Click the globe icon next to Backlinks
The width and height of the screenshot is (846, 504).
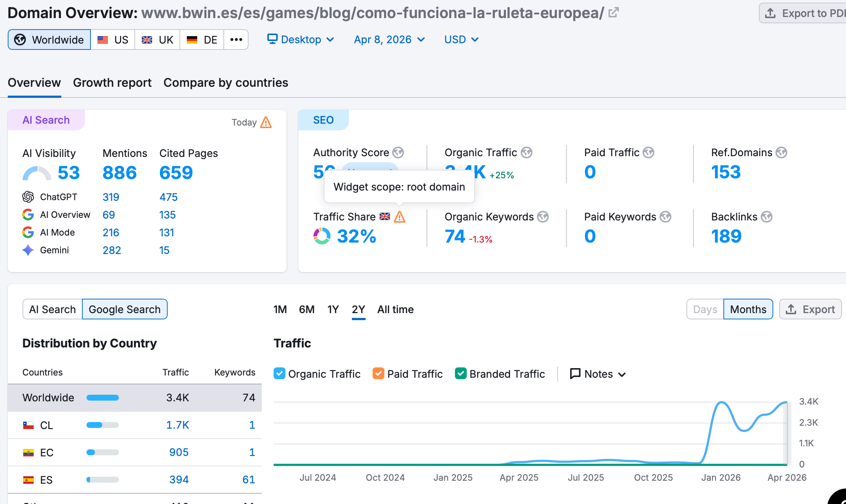pos(767,217)
